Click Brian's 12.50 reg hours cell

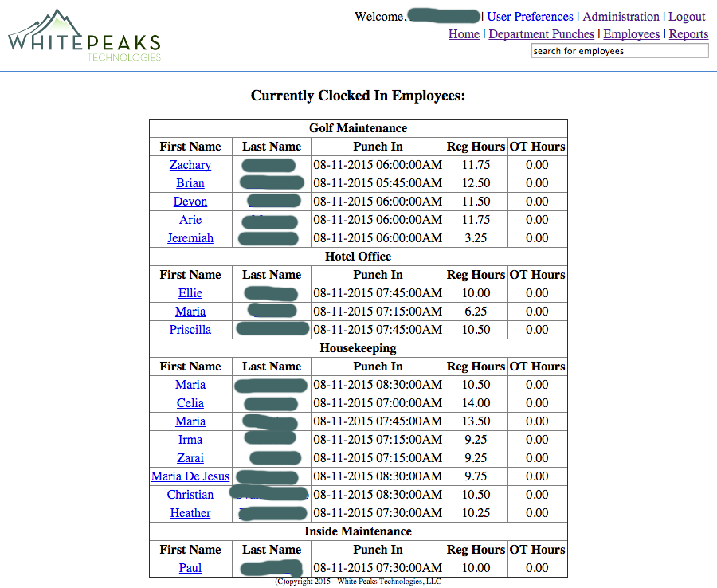click(476, 183)
